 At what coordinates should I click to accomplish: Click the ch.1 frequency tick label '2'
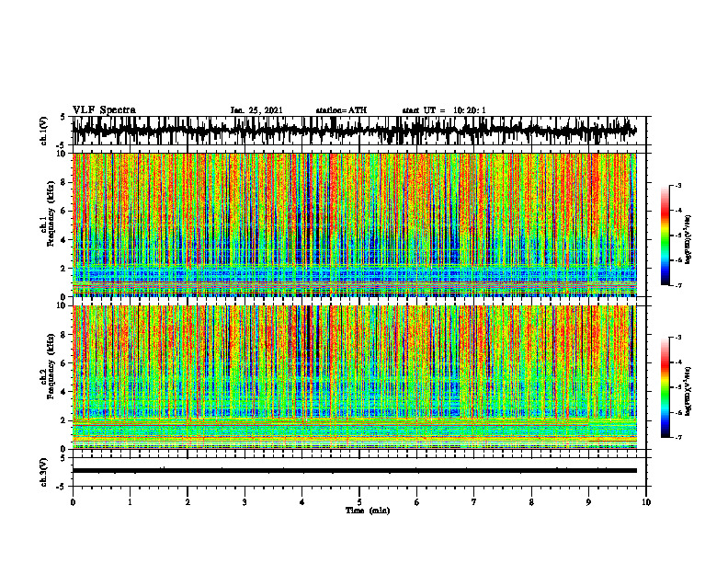(63, 269)
